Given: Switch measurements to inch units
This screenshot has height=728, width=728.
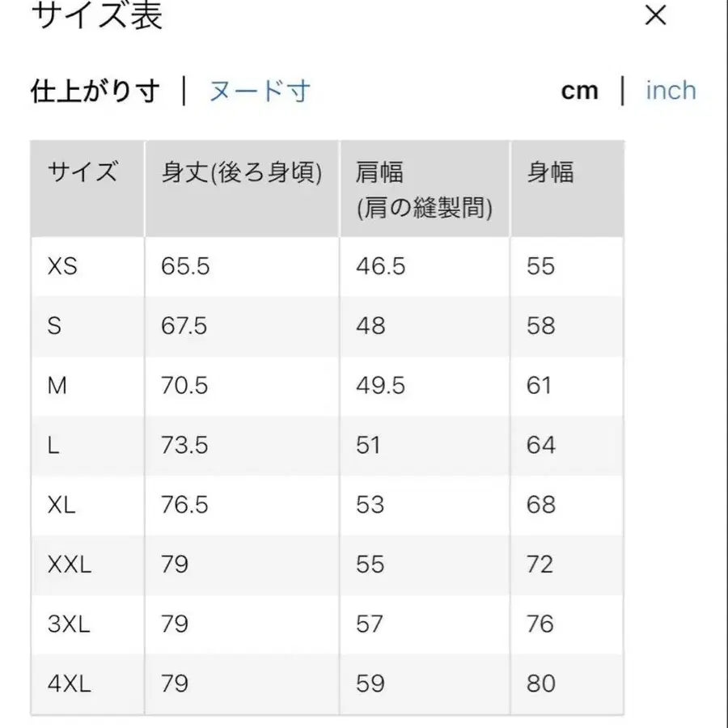Looking at the screenshot, I should point(670,90).
